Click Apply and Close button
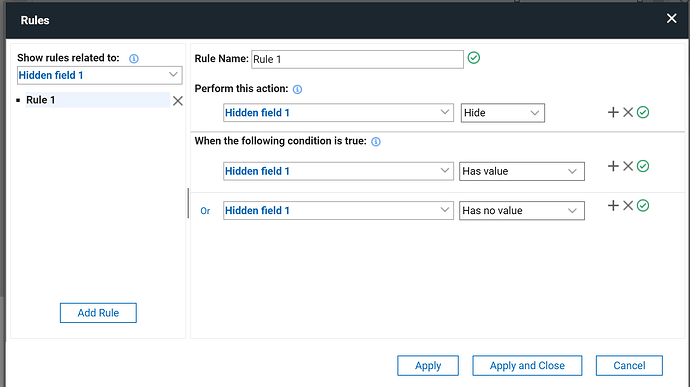 527,365
